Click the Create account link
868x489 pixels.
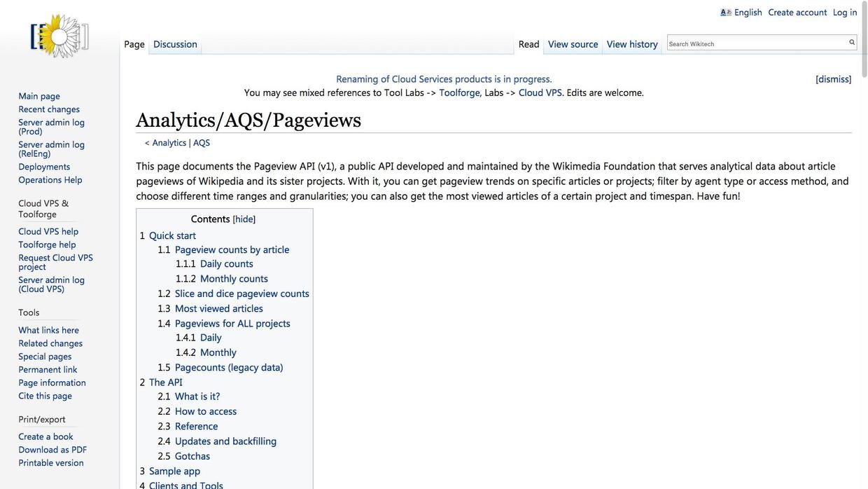pyautogui.click(x=797, y=12)
